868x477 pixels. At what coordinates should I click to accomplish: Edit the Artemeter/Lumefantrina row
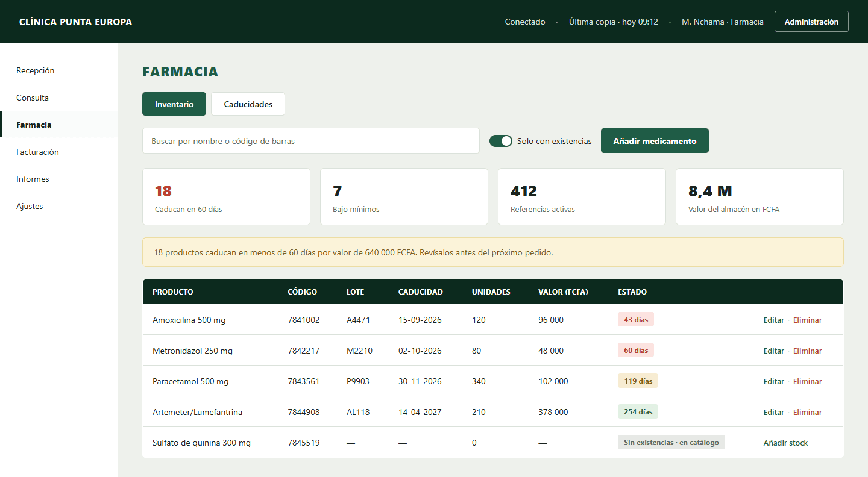773,412
